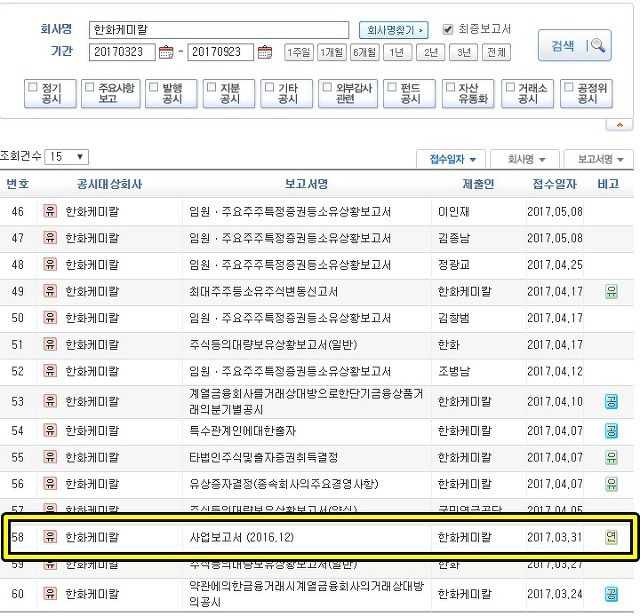Open 사업보고서 (2016.12) report link

click(x=242, y=537)
